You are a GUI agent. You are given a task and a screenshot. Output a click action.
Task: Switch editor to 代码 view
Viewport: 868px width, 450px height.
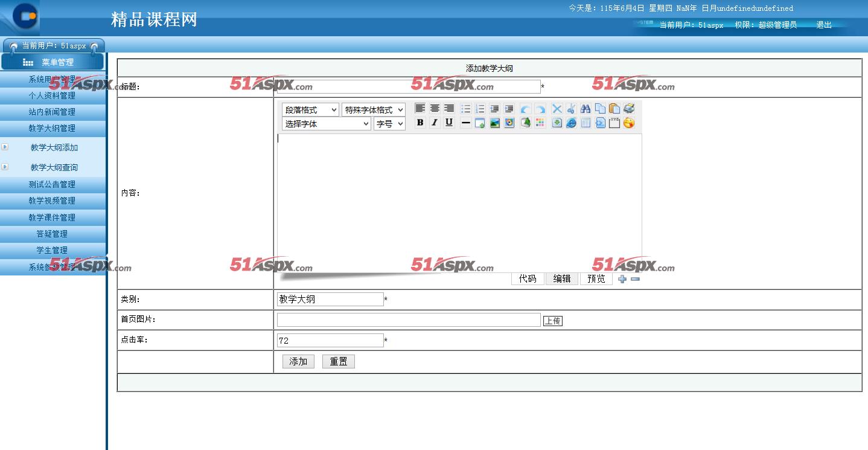click(528, 278)
